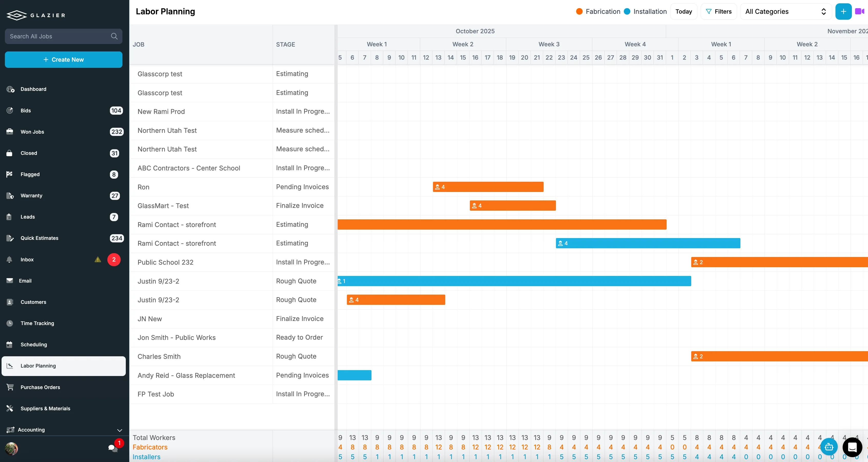The image size is (868, 462).
Task: Toggle the Fabrication legend filter
Action: 598,12
